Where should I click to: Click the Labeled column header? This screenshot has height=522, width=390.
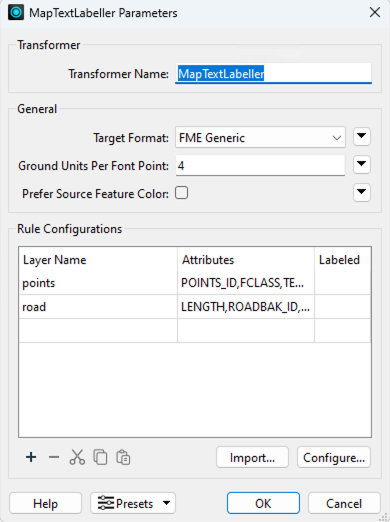point(343,260)
